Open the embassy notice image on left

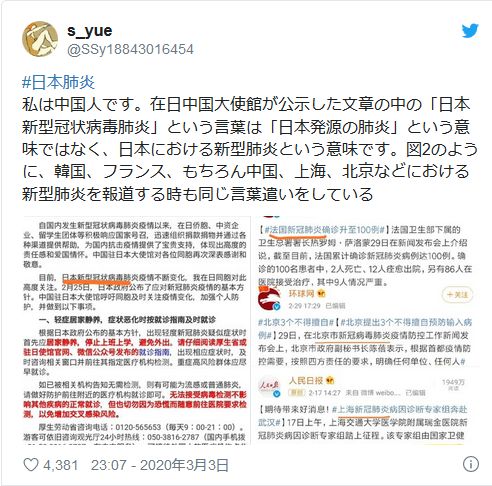[136, 330]
